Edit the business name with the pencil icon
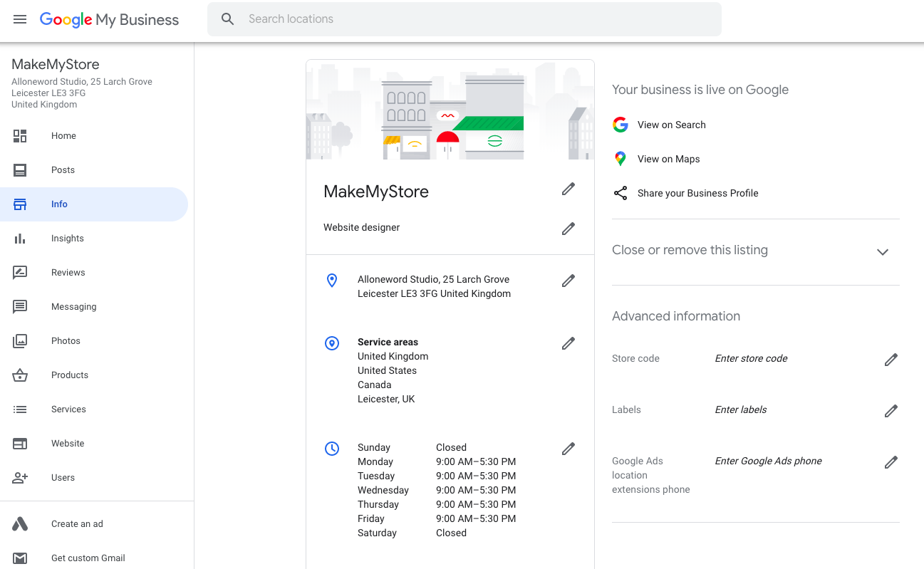The image size is (924, 569). pos(568,189)
